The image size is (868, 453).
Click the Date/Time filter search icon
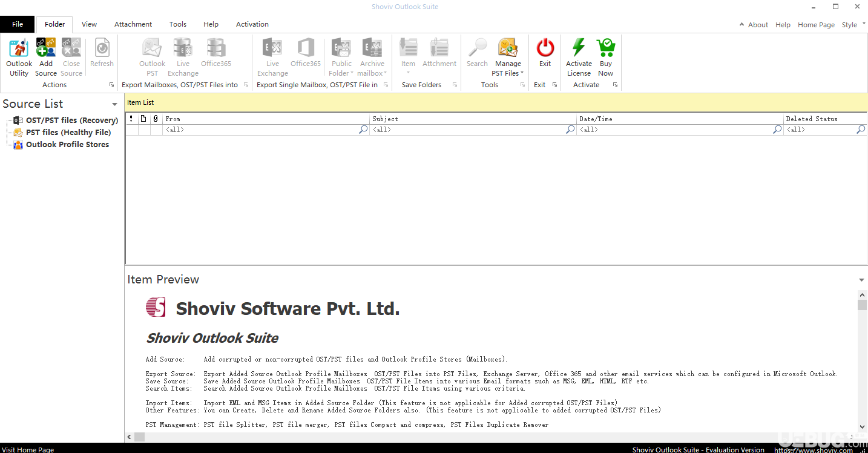777,130
